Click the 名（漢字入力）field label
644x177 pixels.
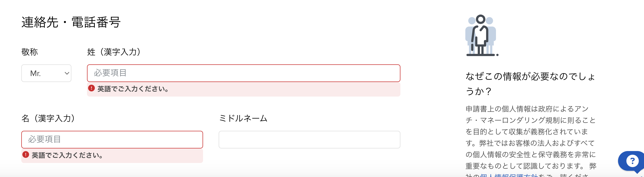[x=49, y=118]
